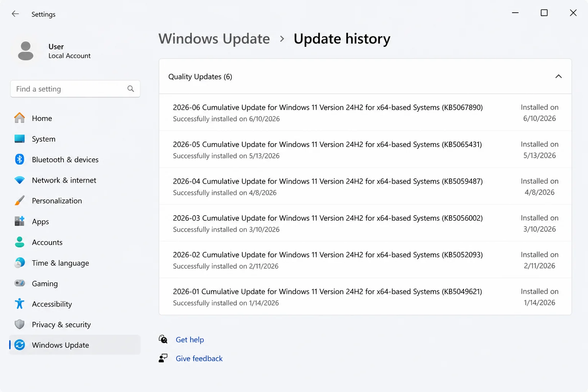The height and width of the screenshot is (392, 588).
Task: Go to Bluetooth & devices
Action: (75, 160)
